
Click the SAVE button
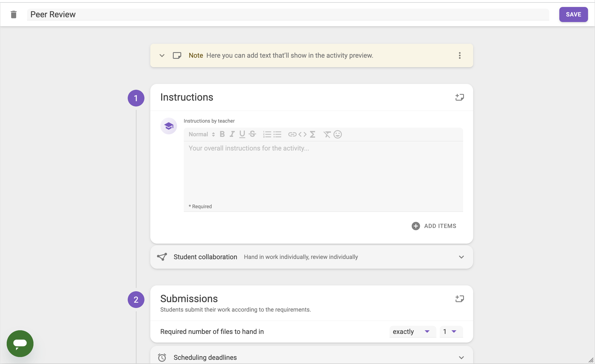click(573, 14)
